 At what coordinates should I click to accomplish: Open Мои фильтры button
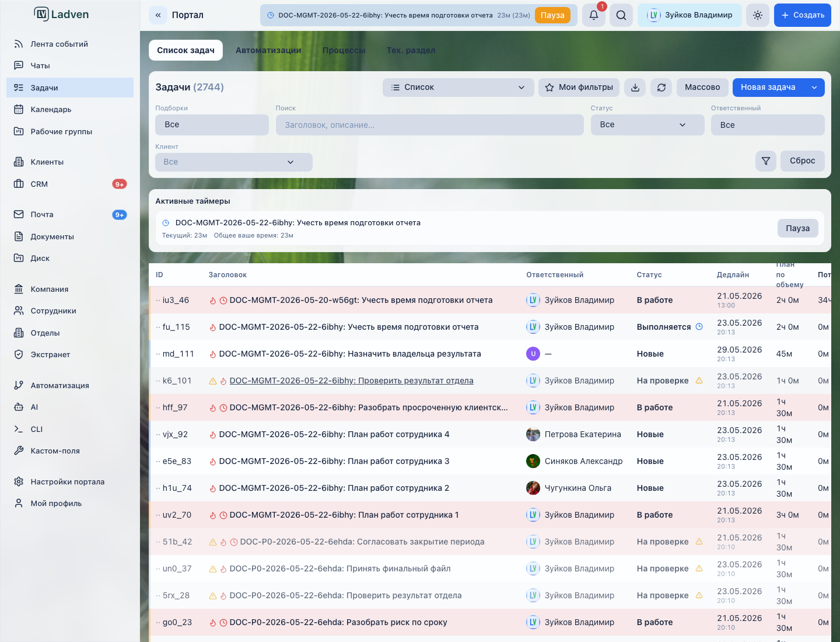click(579, 88)
